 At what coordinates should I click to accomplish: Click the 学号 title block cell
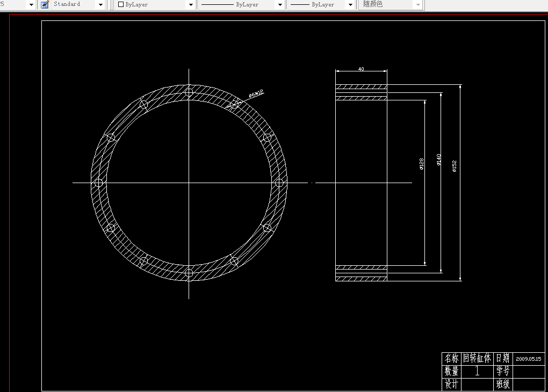502,372
